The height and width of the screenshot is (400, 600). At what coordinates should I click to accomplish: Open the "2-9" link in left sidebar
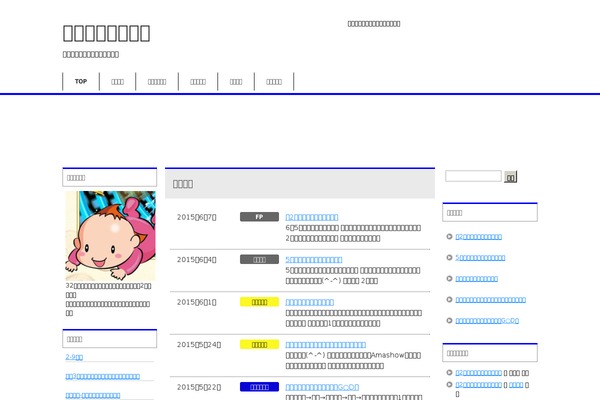click(x=74, y=357)
